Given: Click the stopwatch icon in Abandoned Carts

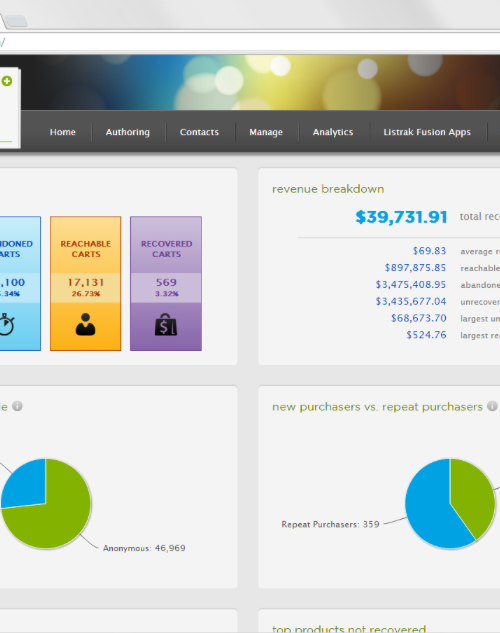Looking at the screenshot, I should [7, 324].
